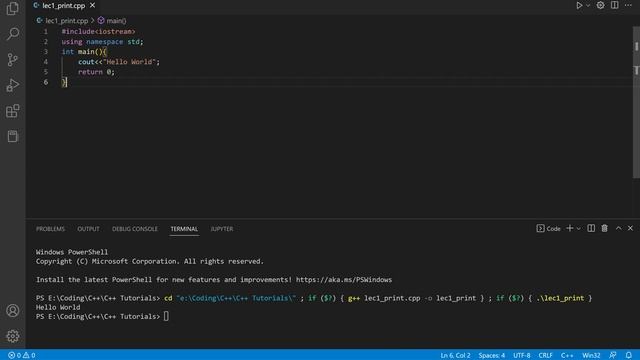640x360 pixels.
Task: Click 'using namespace std;' line
Action: tap(102, 42)
